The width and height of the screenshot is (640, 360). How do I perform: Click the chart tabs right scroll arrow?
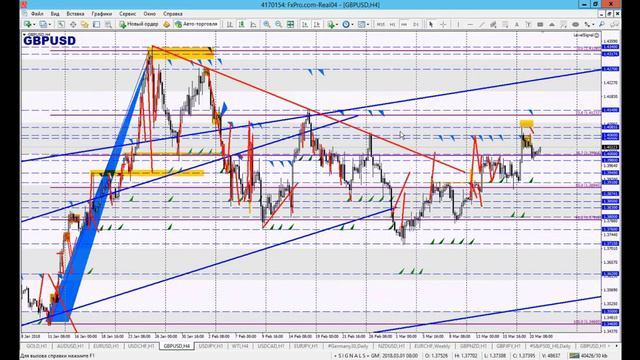point(616,346)
